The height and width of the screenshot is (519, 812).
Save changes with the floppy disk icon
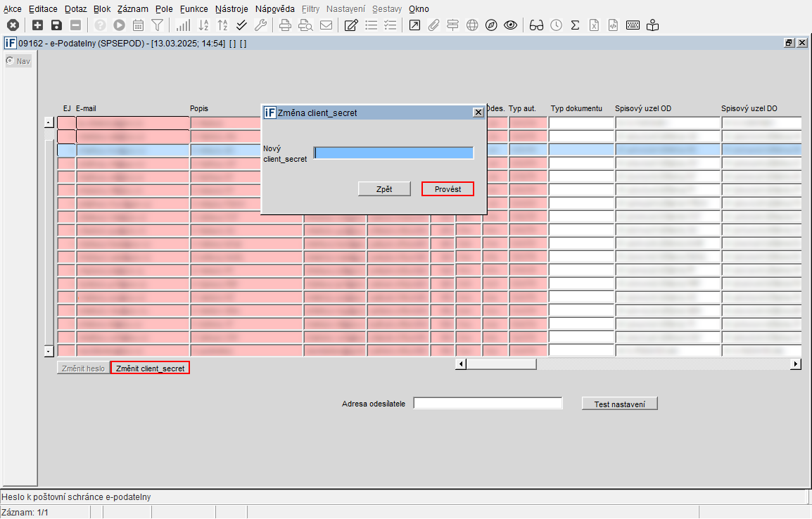click(56, 25)
